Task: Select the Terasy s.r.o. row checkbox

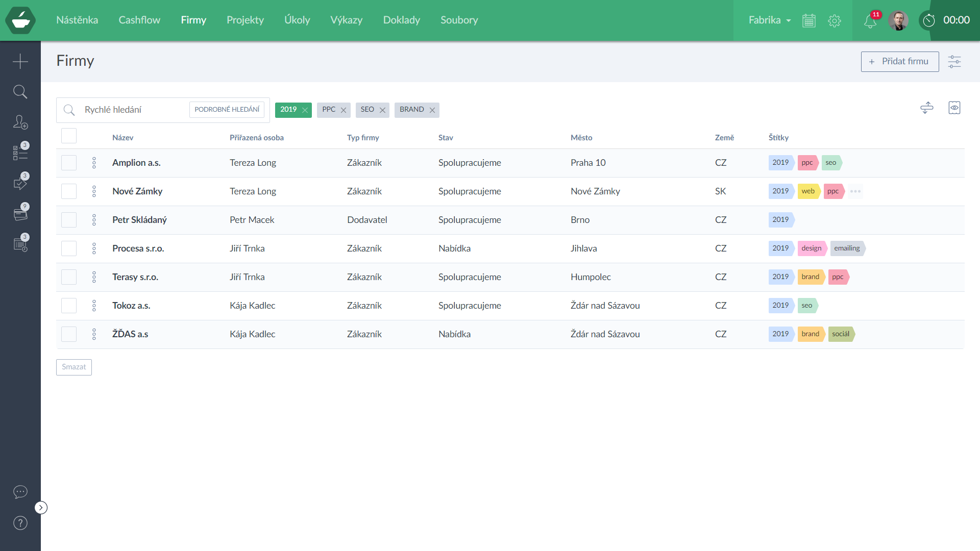Action: point(69,277)
